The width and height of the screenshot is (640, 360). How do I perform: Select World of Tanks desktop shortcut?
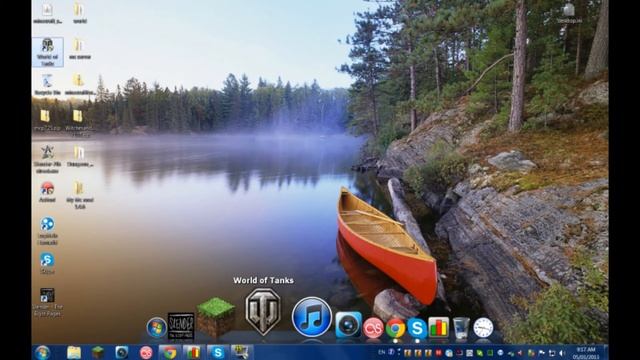point(48,52)
